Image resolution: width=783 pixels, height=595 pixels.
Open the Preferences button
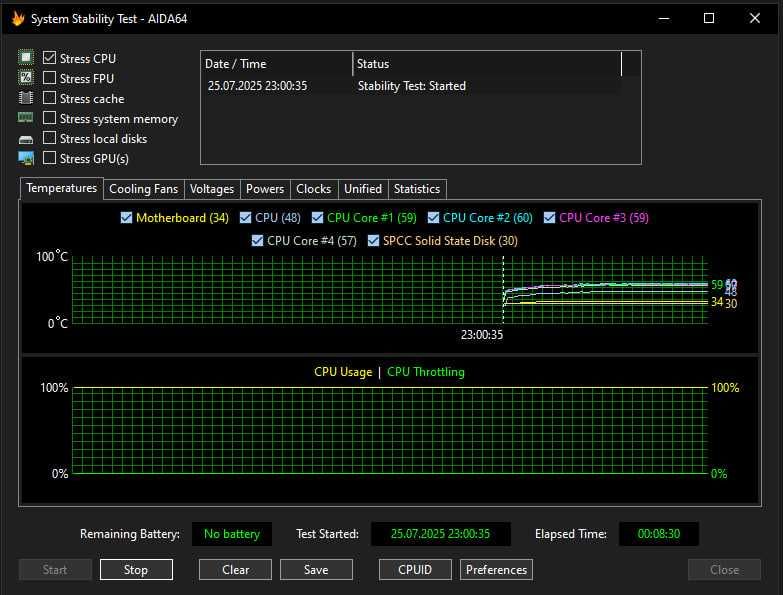click(x=496, y=570)
